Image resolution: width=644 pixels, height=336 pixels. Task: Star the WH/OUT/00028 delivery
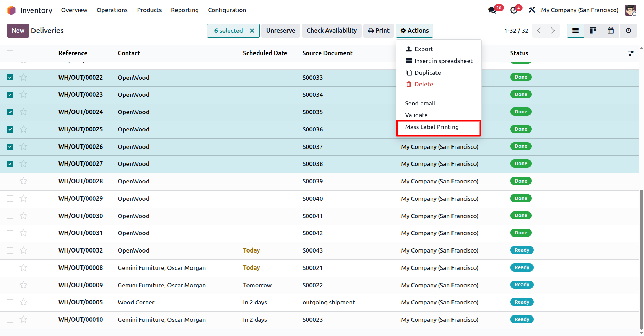point(23,181)
